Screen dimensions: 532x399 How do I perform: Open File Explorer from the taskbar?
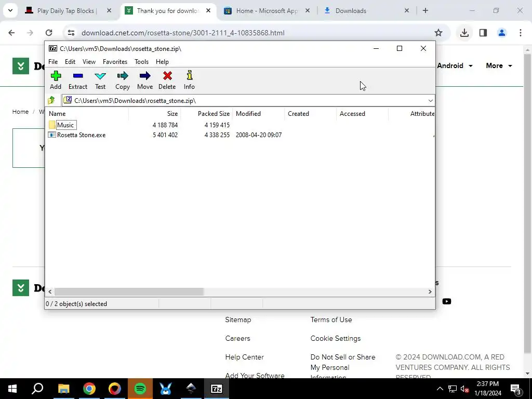63,389
